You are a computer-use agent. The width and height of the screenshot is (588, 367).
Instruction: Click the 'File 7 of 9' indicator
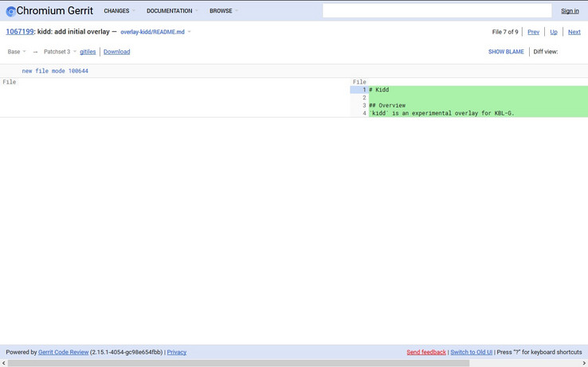coord(505,32)
